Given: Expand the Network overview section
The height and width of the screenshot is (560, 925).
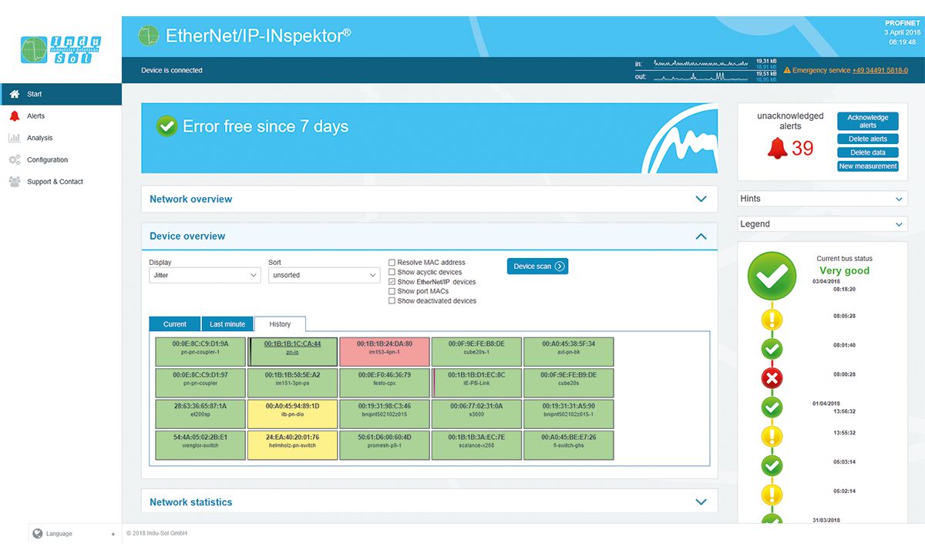Looking at the screenshot, I should [701, 199].
